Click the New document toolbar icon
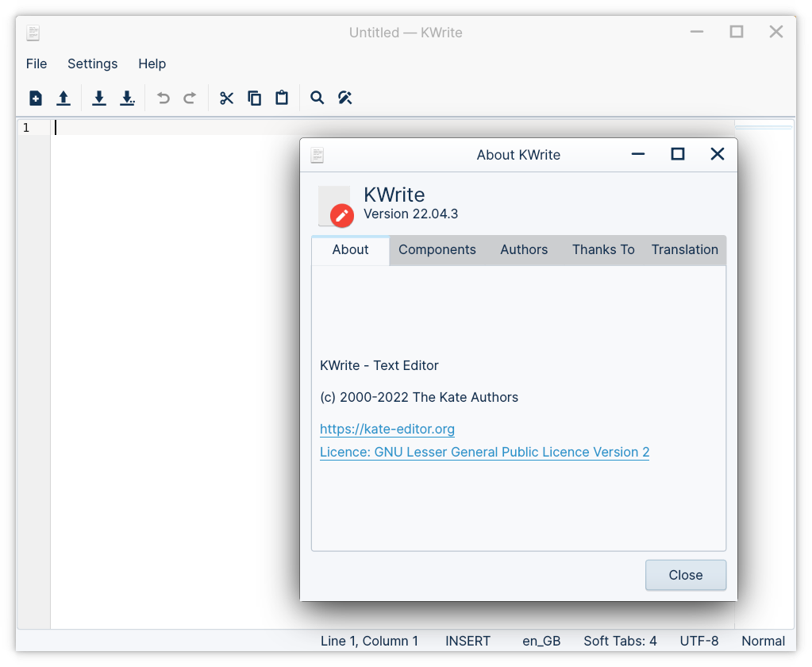 (35, 98)
